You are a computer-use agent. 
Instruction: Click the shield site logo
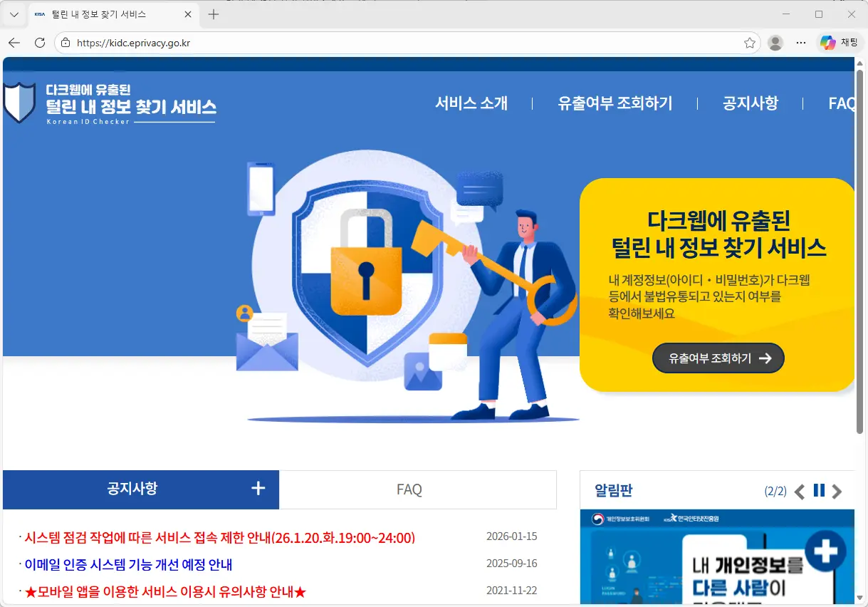[19, 103]
